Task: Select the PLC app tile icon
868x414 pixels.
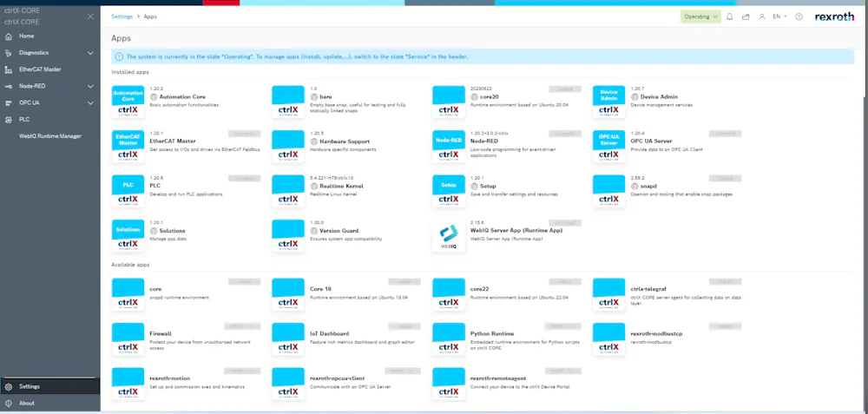Action: pos(128,191)
